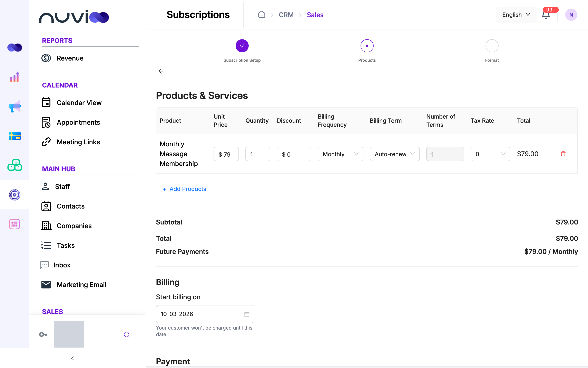
Task: Click the Appointments clock document icon
Action: [x=46, y=122]
